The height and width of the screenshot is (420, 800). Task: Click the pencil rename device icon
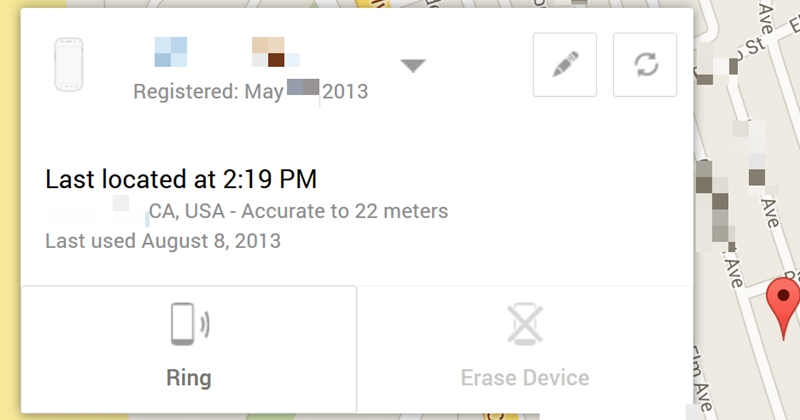(x=565, y=65)
